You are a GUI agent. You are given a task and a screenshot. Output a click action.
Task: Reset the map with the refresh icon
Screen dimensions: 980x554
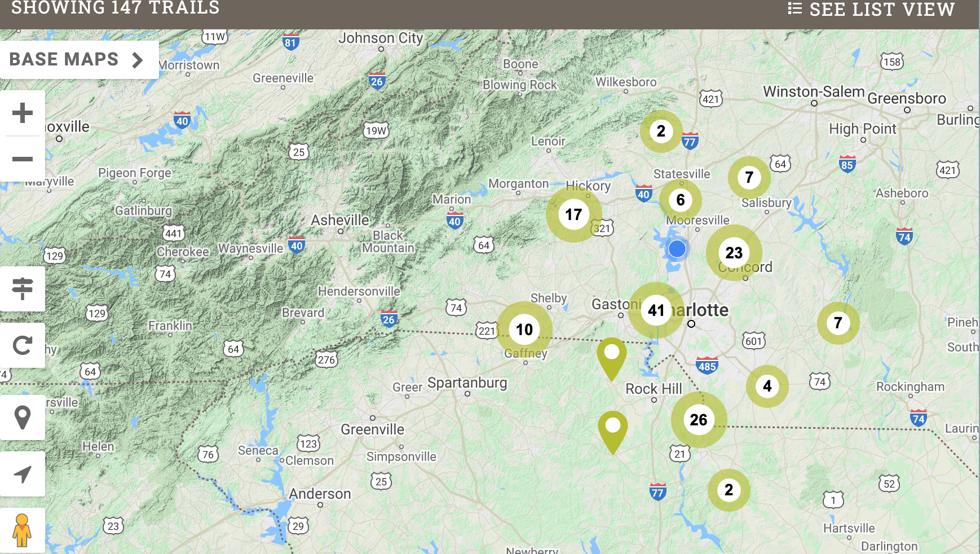point(23,345)
